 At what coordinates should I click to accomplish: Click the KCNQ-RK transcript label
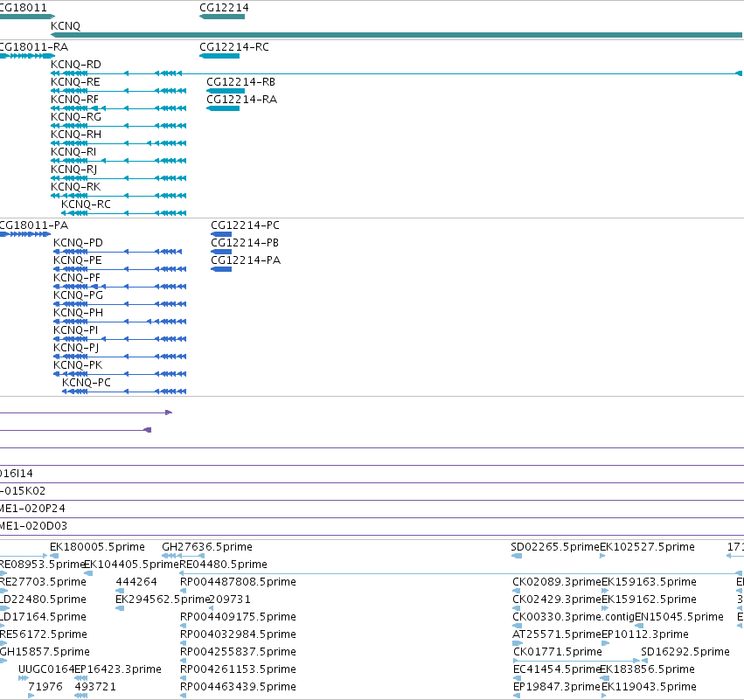(x=75, y=187)
